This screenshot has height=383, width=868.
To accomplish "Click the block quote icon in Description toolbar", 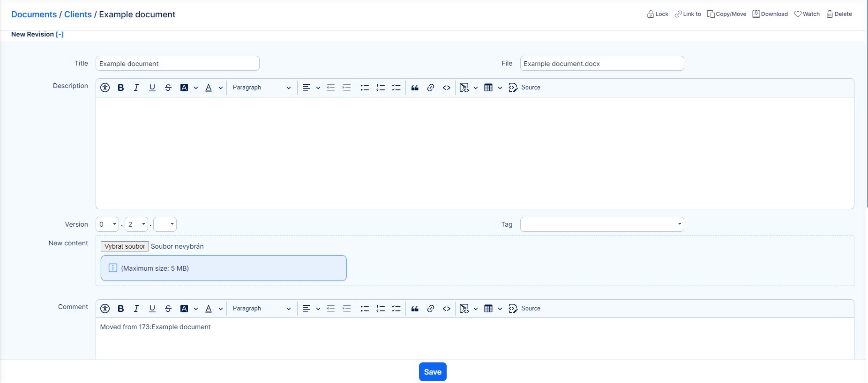I will coord(415,88).
